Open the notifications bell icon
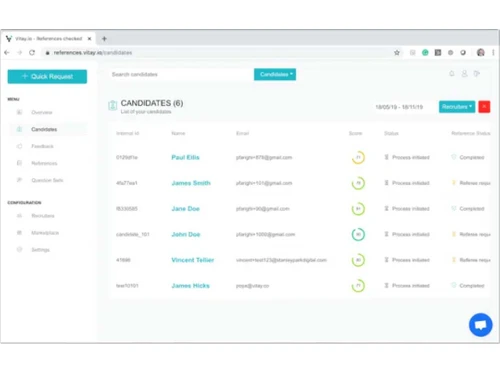The height and width of the screenshot is (375, 500). click(452, 74)
